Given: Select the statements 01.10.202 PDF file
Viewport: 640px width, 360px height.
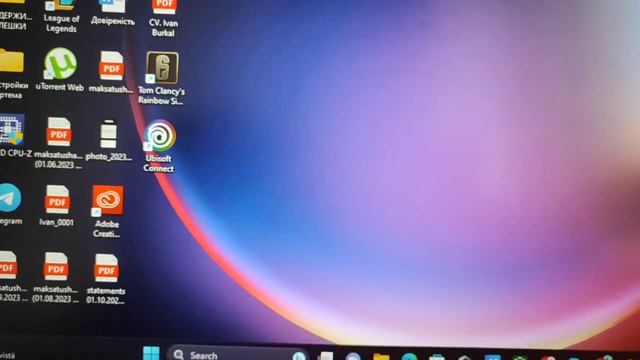Looking at the screenshot, I should tap(106, 279).
